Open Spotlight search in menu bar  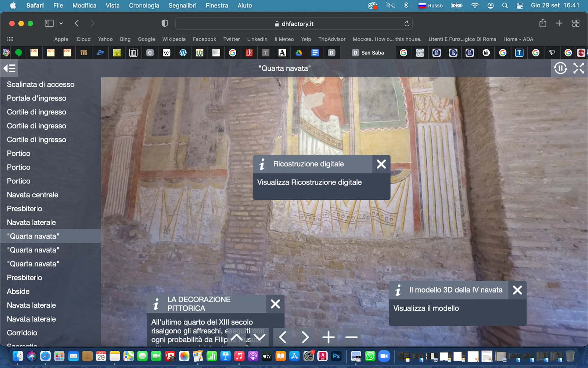click(x=505, y=6)
